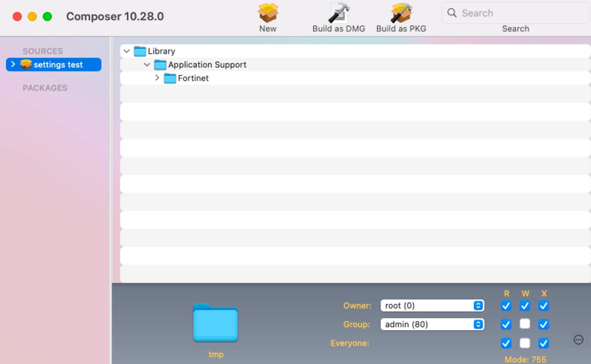This screenshot has height=364, width=591.
Task: Click the Group: label
Action: [357, 324]
